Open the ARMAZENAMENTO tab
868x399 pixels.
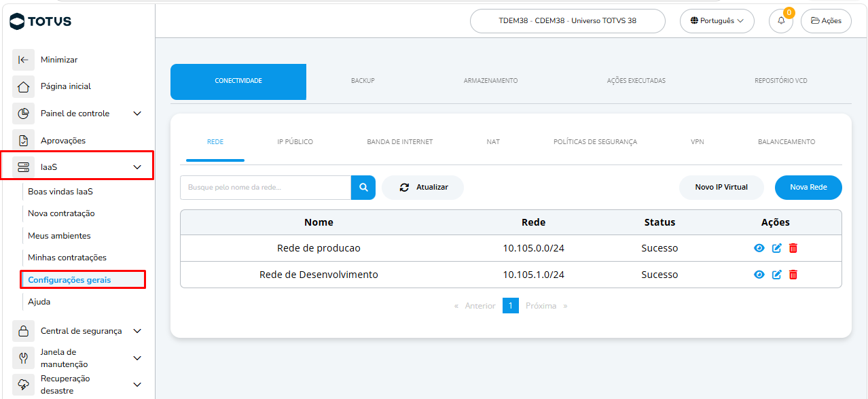click(x=491, y=81)
